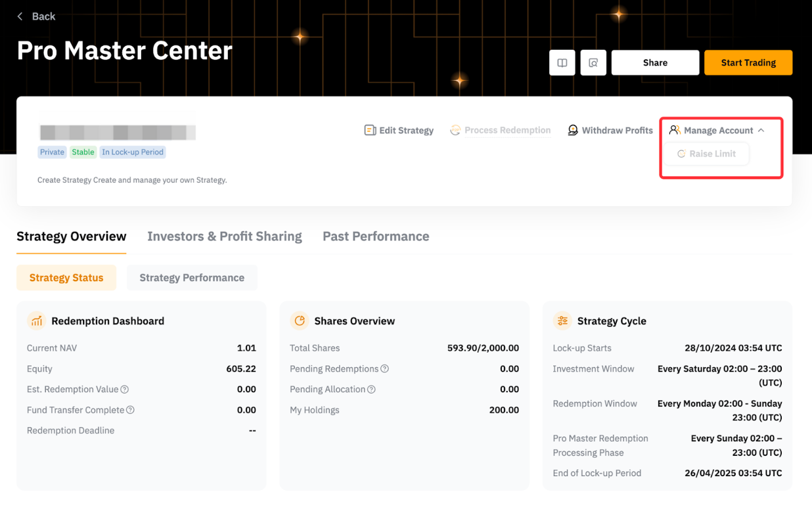Click the Back arrow icon
This screenshot has height=511, width=812.
pos(20,16)
